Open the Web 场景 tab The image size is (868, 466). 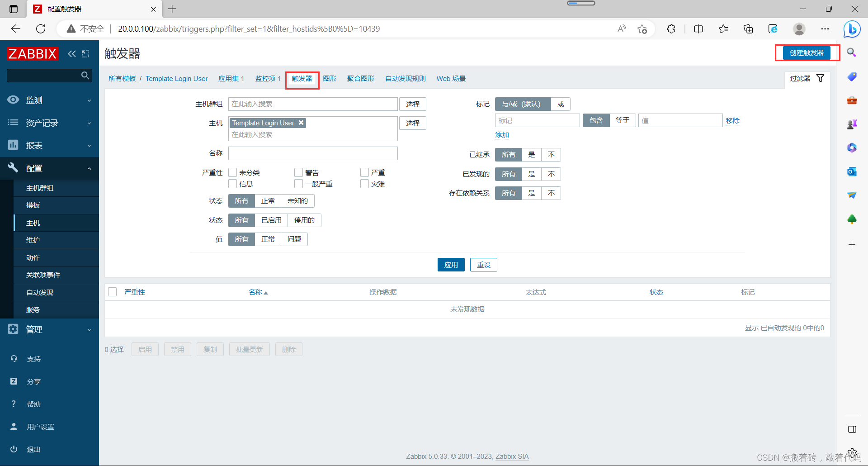[451, 79]
